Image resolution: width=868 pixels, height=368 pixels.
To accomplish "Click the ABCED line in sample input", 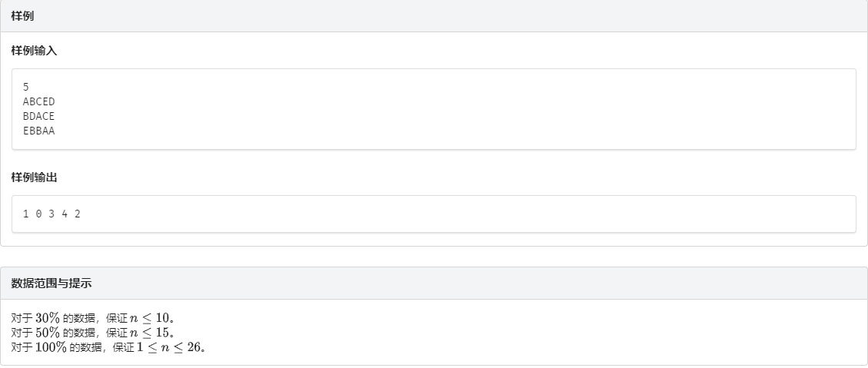I will [39, 101].
